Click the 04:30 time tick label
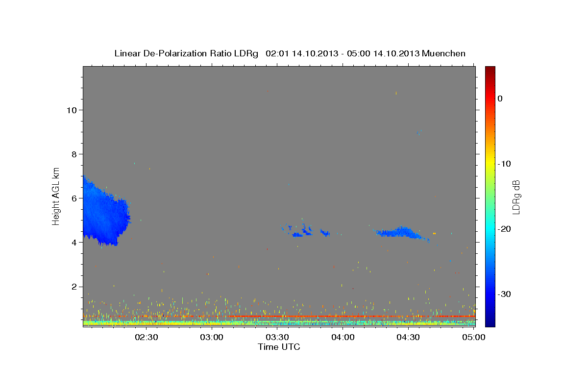 pyautogui.click(x=409, y=337)
